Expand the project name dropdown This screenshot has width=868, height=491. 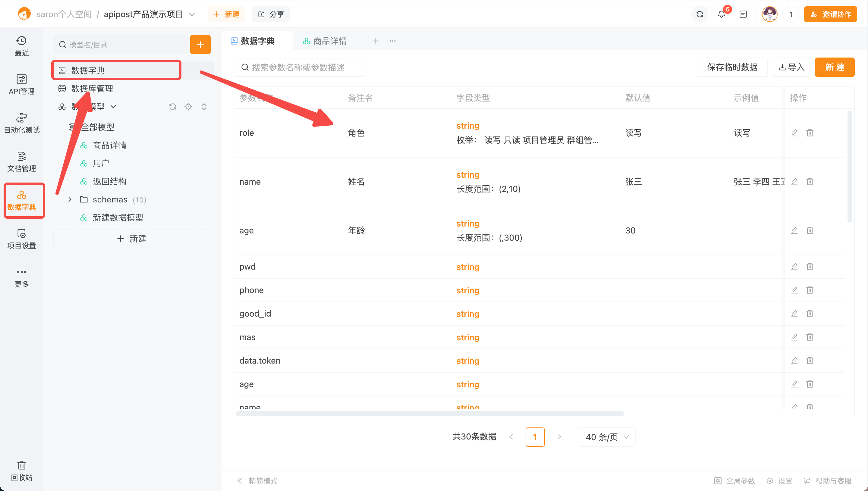tap(192, 14)
